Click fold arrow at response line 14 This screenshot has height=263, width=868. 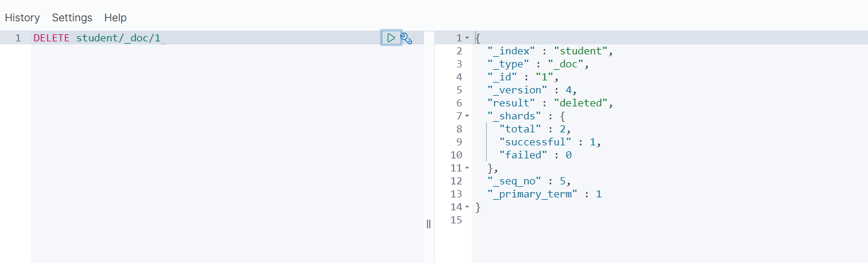pos(467,207)
